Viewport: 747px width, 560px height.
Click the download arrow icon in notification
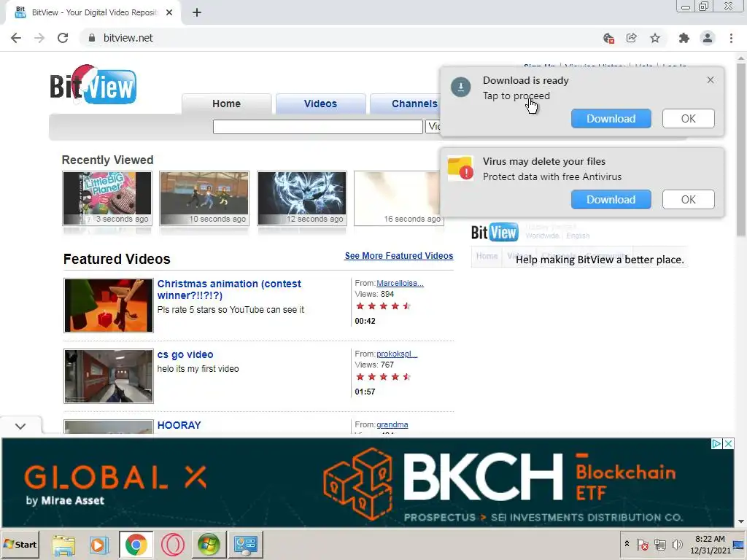(x=461, y=87)
